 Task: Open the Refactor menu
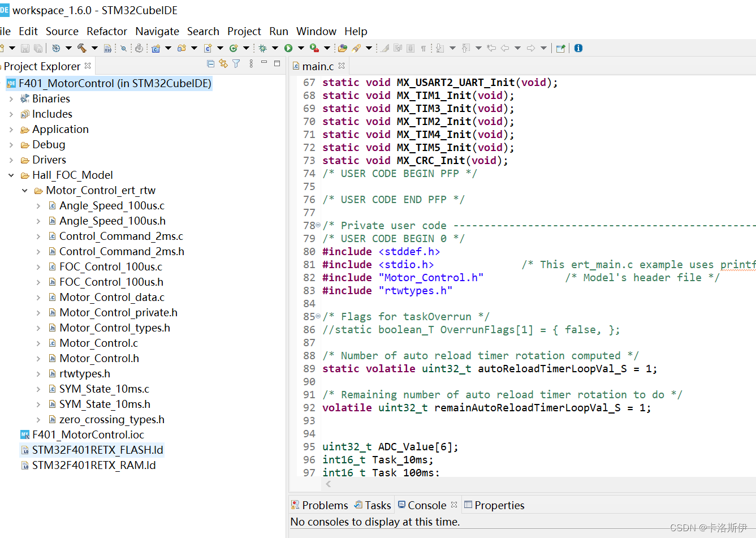point(107,31)
